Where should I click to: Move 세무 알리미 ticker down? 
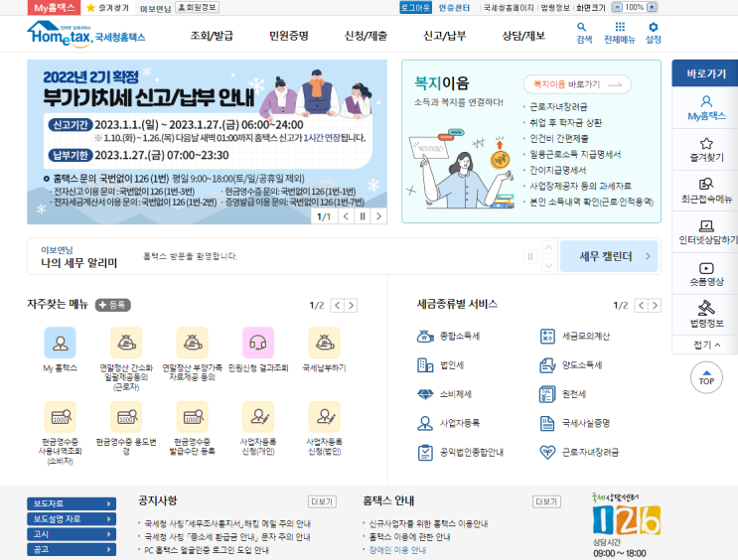click(548, 265)
